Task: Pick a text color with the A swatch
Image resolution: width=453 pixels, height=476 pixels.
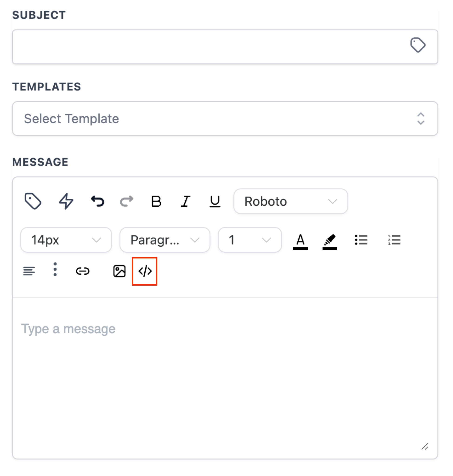Action: pyautogui.click(x=300, y=241)
